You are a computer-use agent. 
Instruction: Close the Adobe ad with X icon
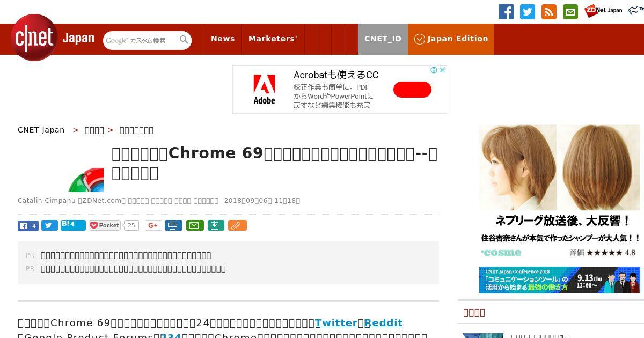click(x=442, y=70)
